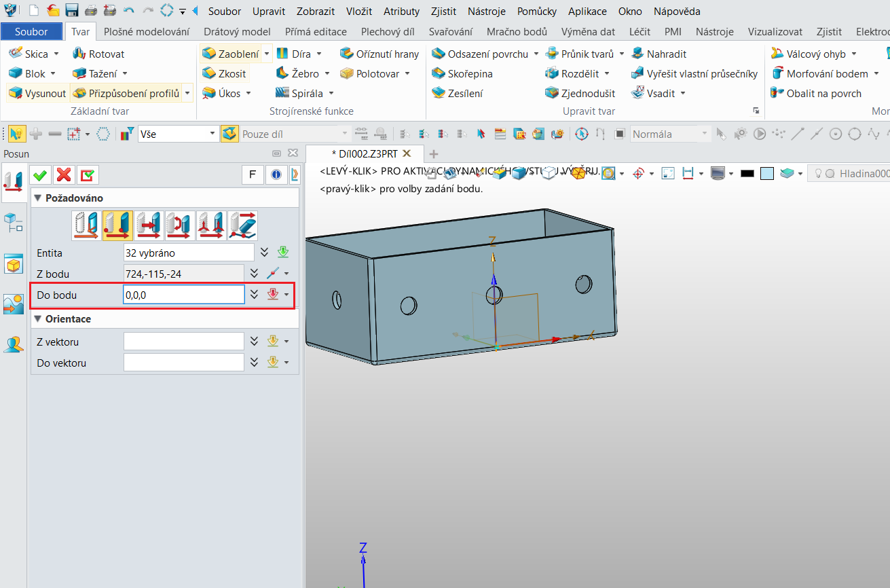This screenshot has width=890, height=588.
Task: Click the Nahradit replace tool
Action: click(659, 54)
